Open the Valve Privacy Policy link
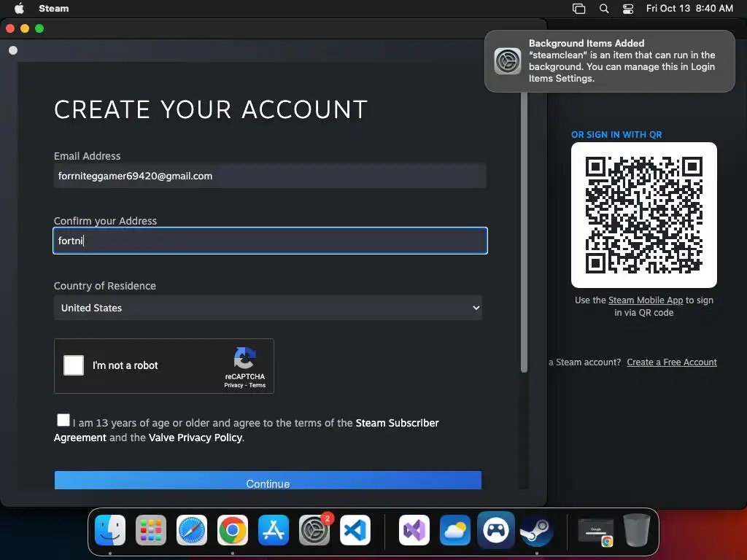The image size is (747, 560). point(196,437)
